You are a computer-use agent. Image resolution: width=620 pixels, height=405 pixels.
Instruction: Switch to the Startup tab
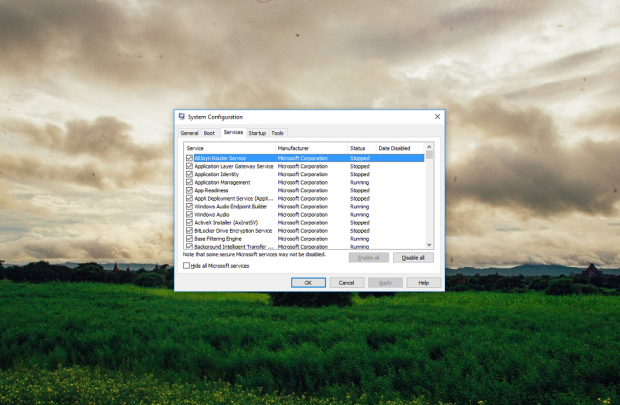coord(257,133)
